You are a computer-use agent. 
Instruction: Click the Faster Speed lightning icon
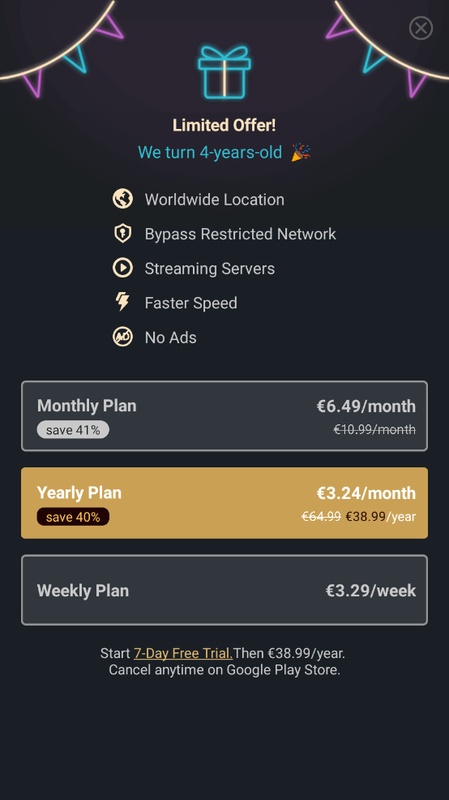tap(122, 302)
